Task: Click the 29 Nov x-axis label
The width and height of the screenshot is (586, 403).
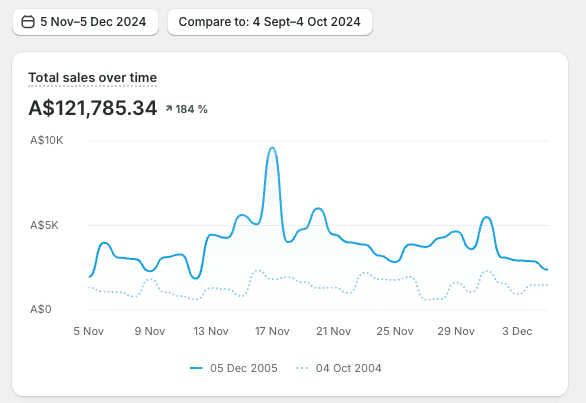Action: coord(456,331)
